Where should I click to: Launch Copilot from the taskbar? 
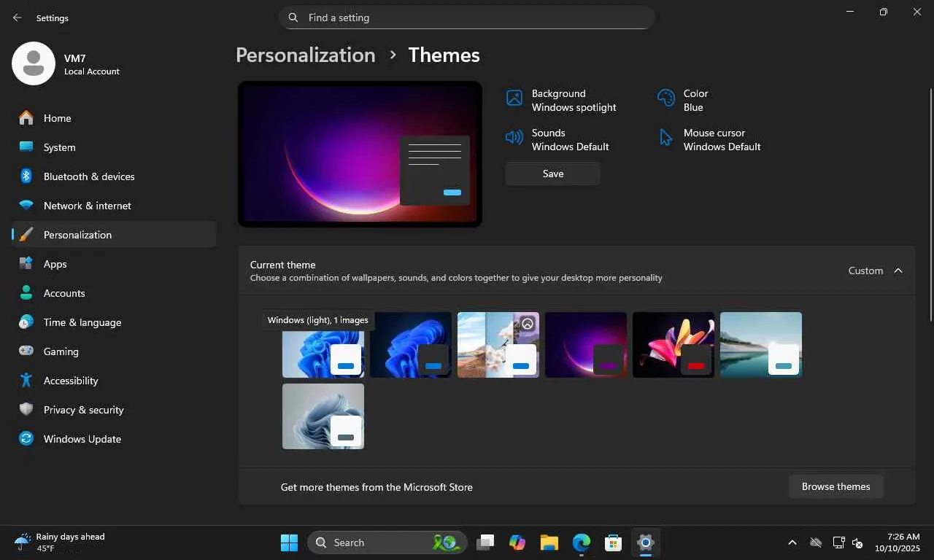(517, 542)
